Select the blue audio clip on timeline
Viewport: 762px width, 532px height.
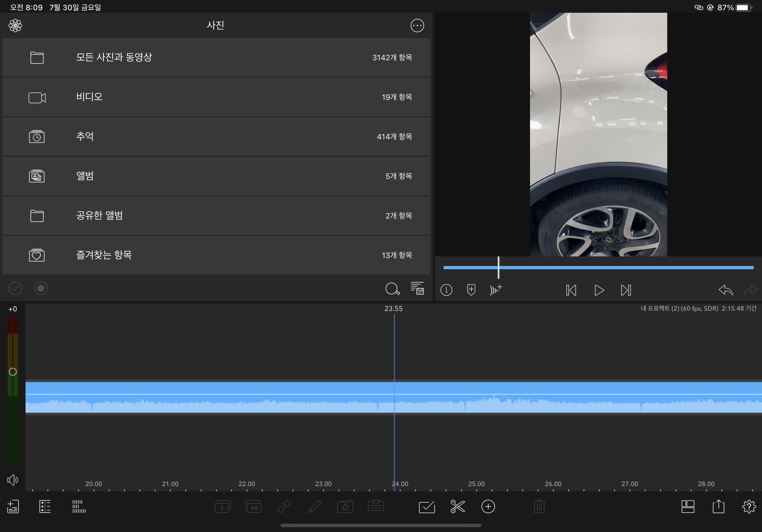[x=394, y=397]
